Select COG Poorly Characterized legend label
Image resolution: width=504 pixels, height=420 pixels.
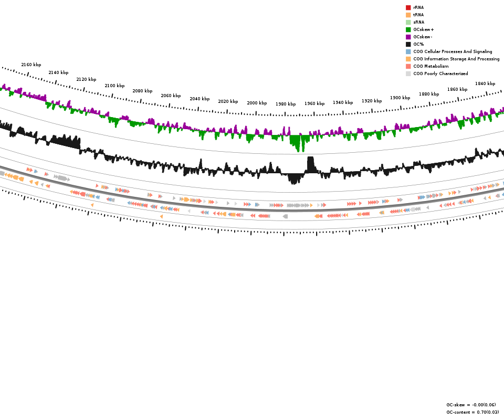point(440,73)
